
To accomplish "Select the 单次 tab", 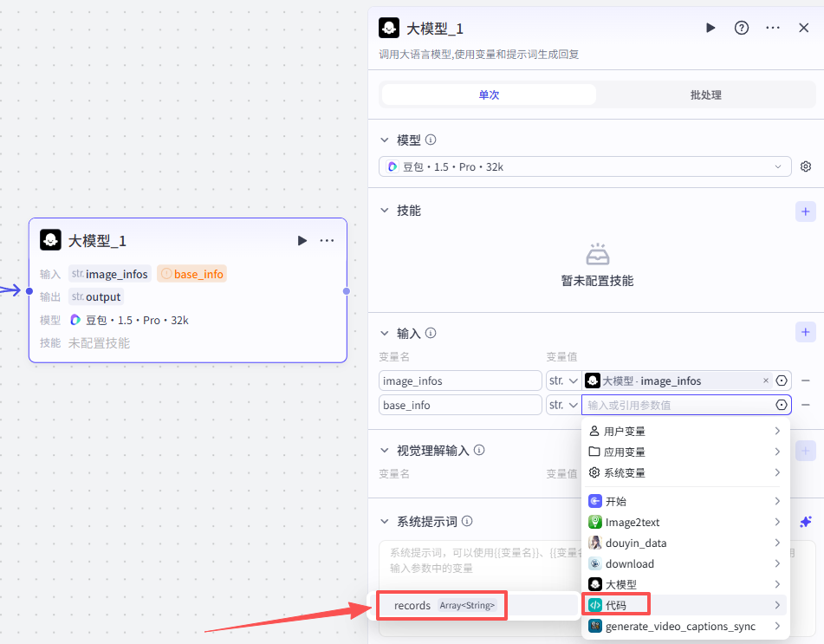I will (x=489, y=94).
